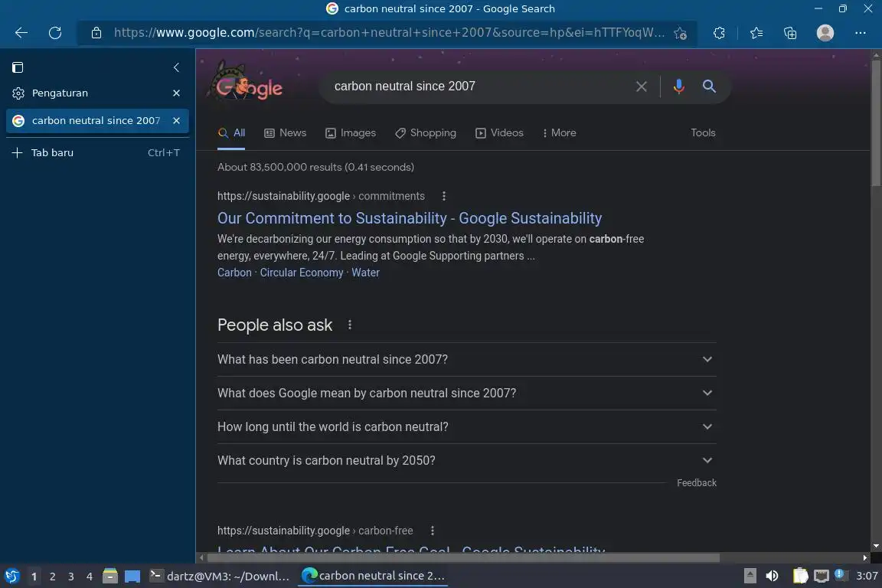This screenshot has width=882, height=588.
Task: Open the file manager taskbar icon
Action: click(110, 576)
